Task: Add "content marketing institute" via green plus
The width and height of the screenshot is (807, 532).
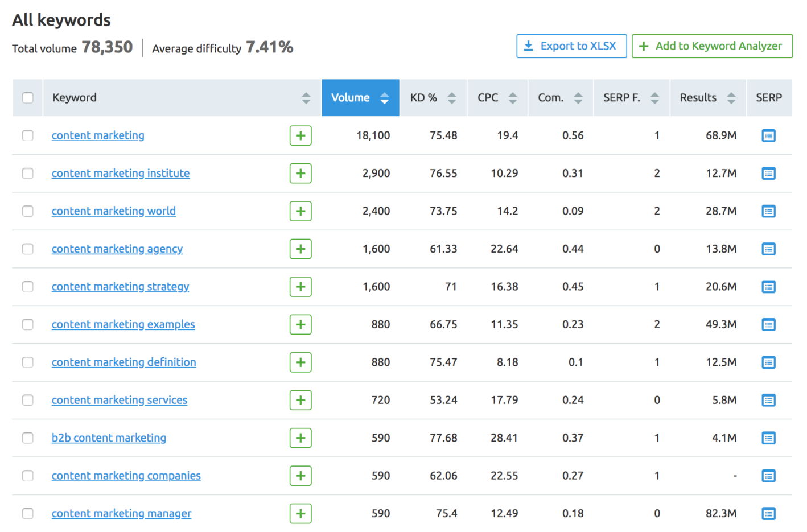Action: click(300, 173)
